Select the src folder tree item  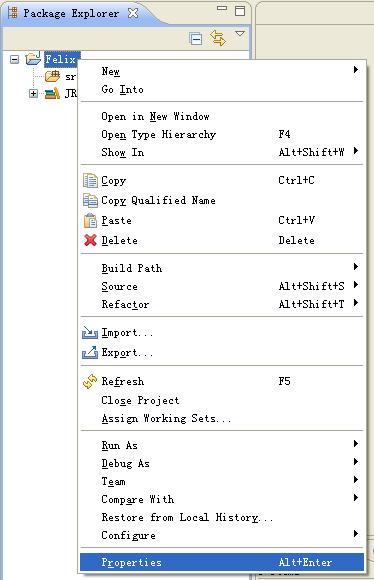60,77
